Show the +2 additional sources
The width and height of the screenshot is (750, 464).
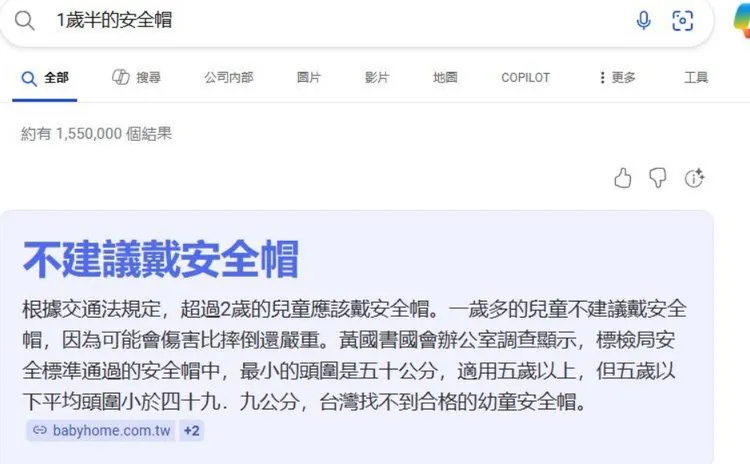(192, 431)
